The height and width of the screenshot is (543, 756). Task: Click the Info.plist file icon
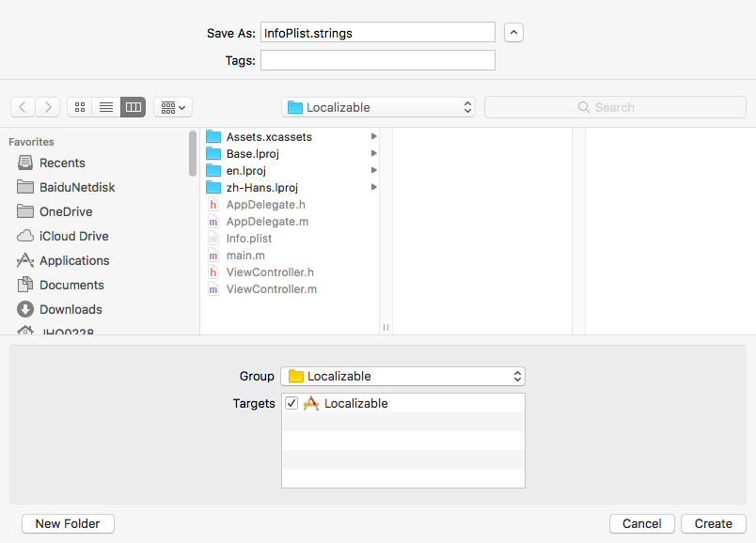213,238
